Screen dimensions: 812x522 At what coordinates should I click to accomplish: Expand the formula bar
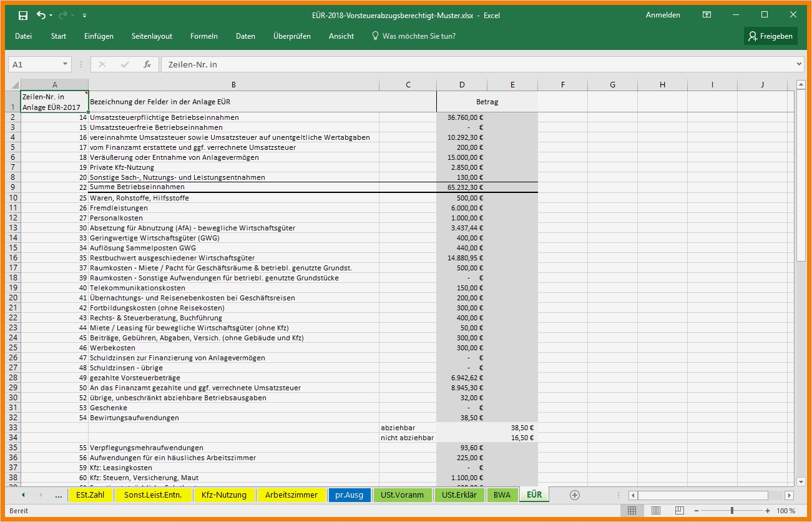[x=800, y=64]
